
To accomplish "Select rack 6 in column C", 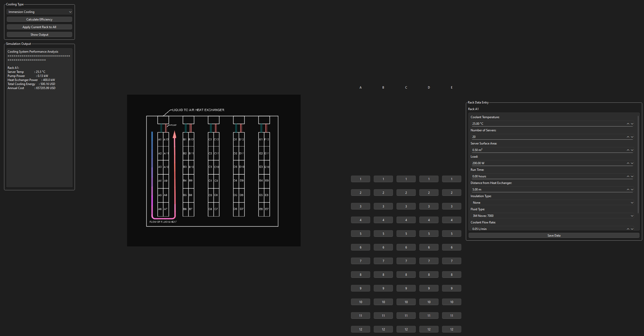I will coord(406,247).
